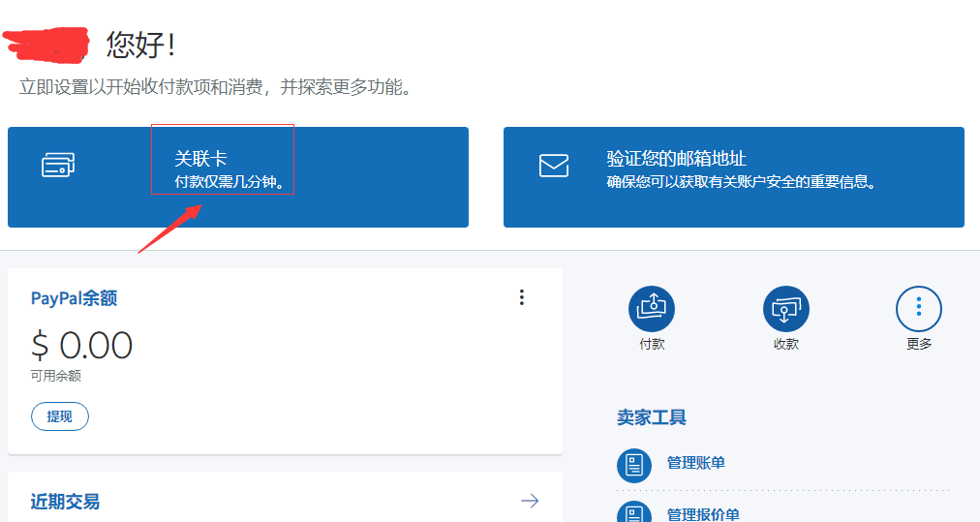Click the 付款 send money circle icon
Viewport: 980px width, 522px height.
click(652, 309)
